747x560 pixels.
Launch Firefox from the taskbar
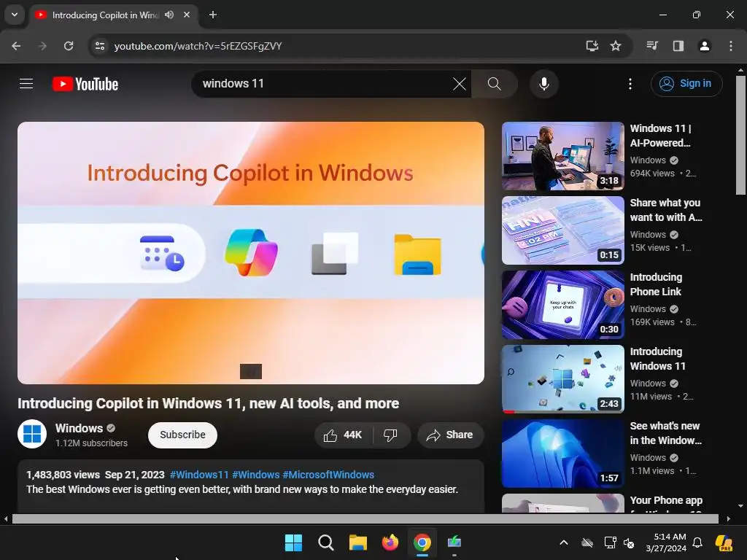(x=390, y=542)
